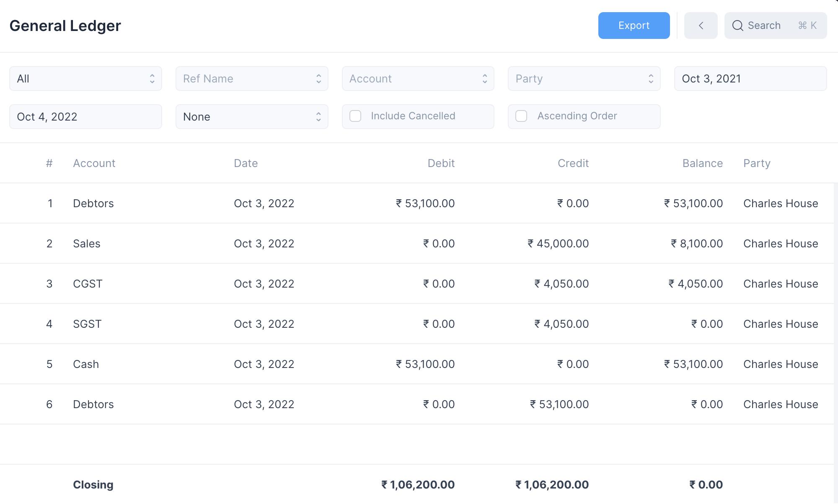The width and height of the screenshot is (838, 504).
Task: Expand the None group-by dropdown
Action: click(251, 117)
